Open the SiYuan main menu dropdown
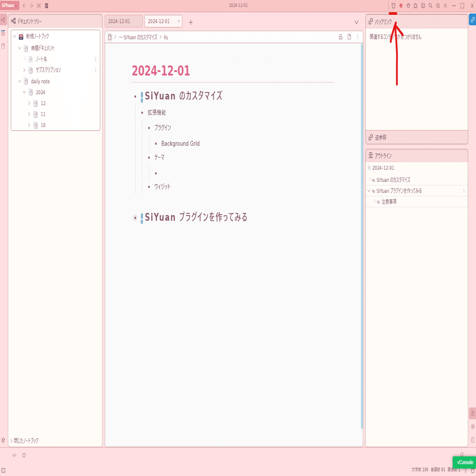The height and width of the screenshot is (476, 476). coord(10,6)
